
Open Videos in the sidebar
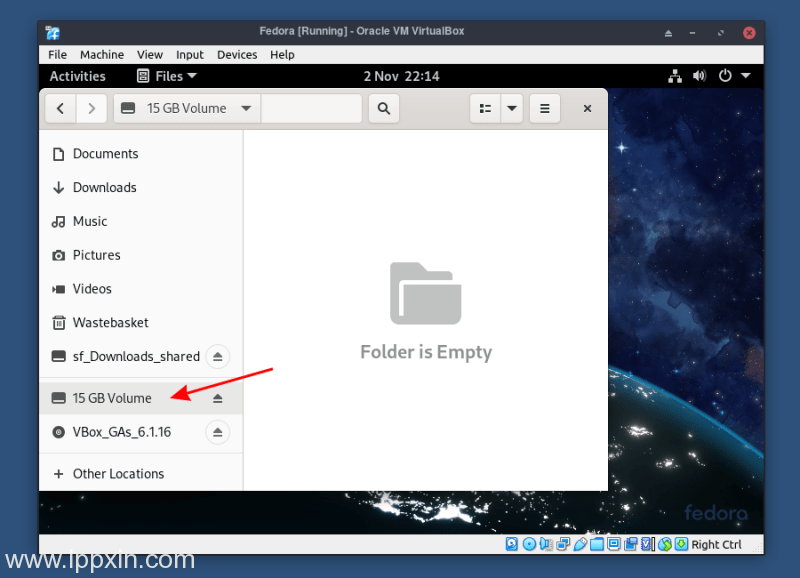141,289
